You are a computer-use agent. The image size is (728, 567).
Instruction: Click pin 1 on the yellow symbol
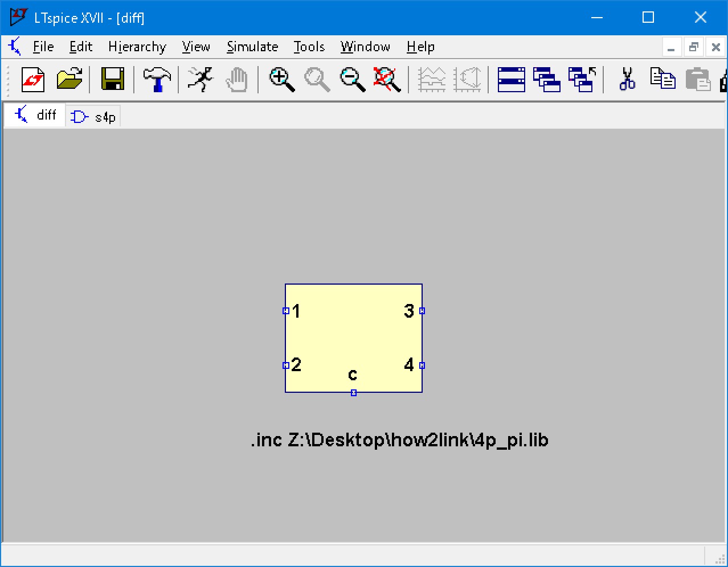click(x=286, y=311)
